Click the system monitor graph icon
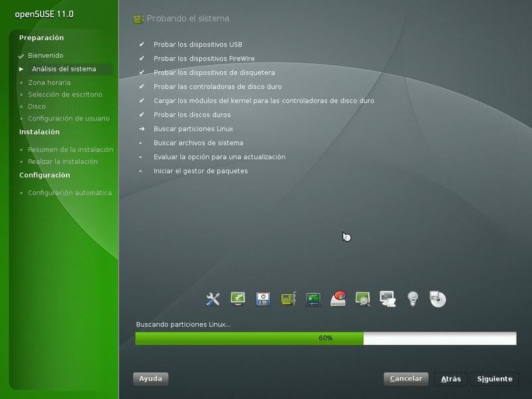The height and width of the screenshot is (399, 532). point(313,299)
